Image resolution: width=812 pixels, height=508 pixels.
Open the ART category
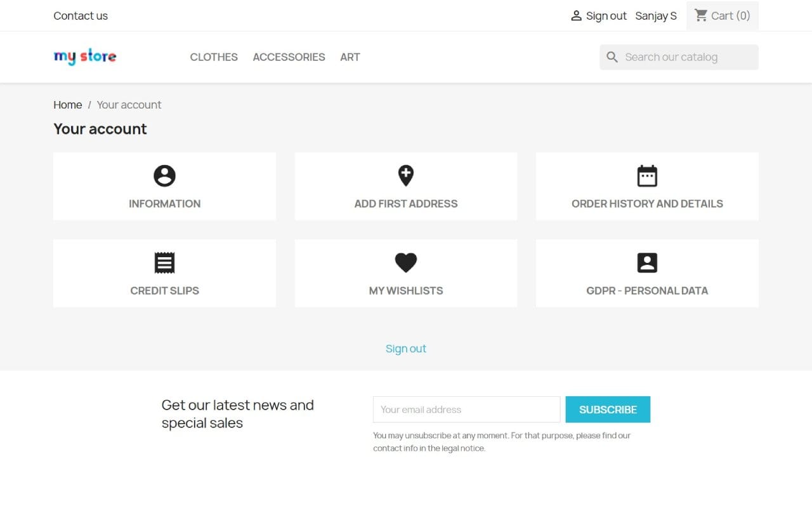point(350,57)
